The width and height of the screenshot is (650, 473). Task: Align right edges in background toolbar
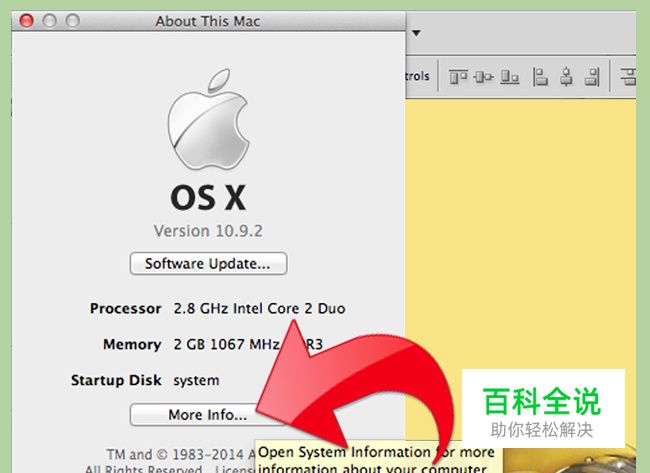(x=592, y=77)
